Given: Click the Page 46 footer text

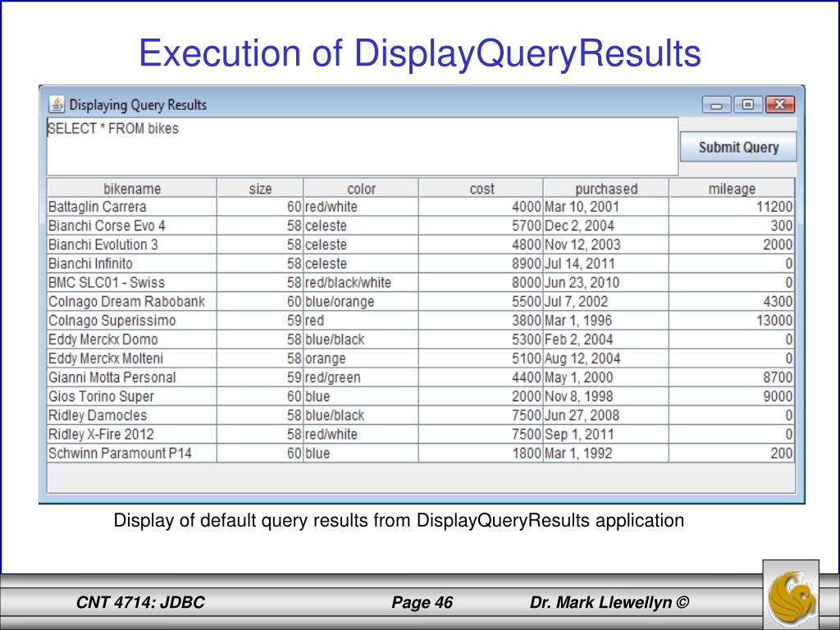Looking at the screenshot, I should 422,603.
